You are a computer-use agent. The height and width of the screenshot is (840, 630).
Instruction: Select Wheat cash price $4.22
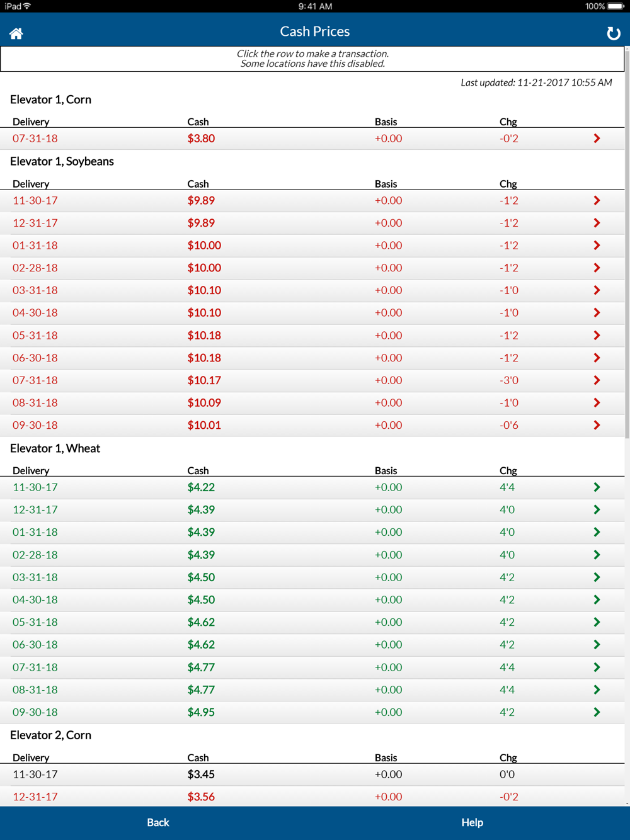tap(201, 487)
